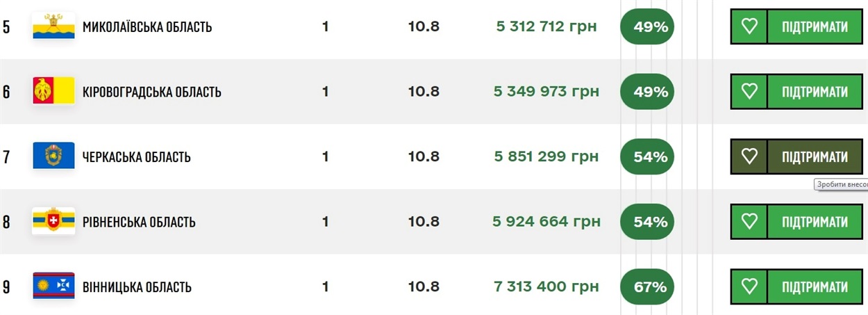
Task: Click Підтримати in the Рівненська область row
Action: [x=815, y=222]
